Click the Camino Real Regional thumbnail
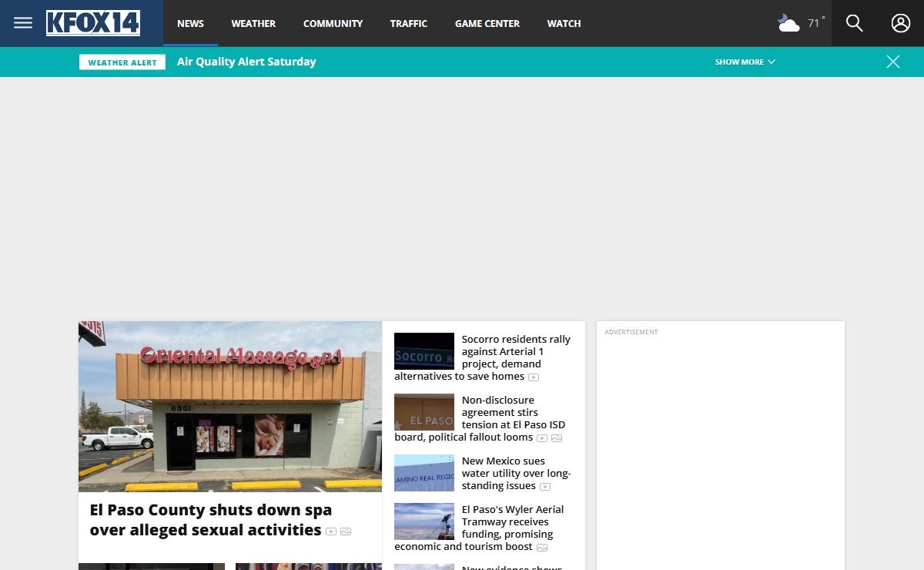This screenshot has height=570, width=924. pos(424,473)
